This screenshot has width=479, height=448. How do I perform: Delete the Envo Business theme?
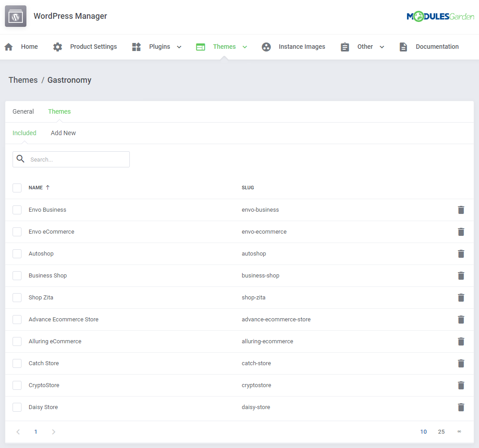click(x=461, y=210)
